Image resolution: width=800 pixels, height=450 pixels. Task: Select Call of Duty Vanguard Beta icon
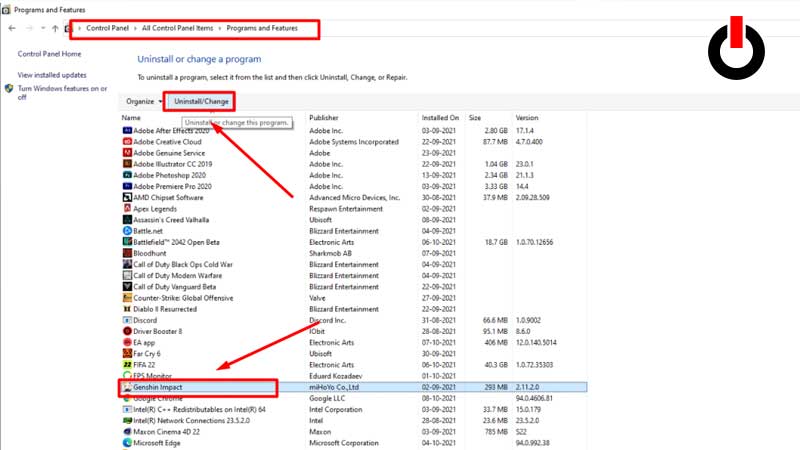[127, 287]
